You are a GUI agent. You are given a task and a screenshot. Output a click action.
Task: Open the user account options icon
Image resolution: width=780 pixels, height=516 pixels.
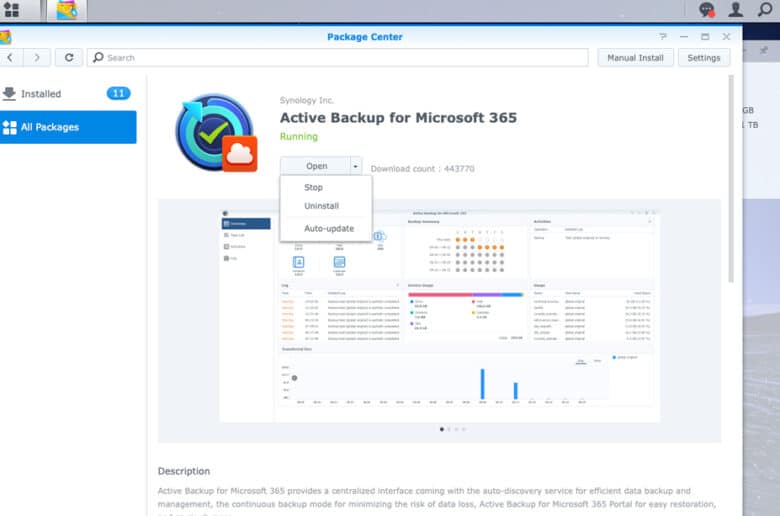click(736, 9)
